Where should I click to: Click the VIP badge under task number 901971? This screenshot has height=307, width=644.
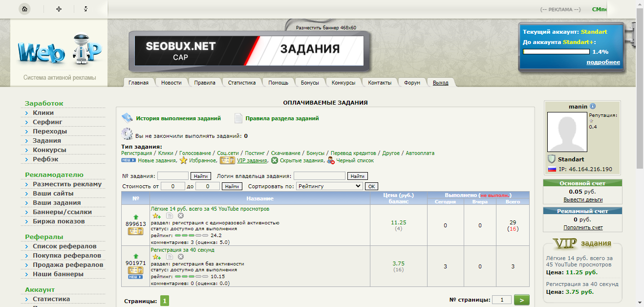135,270
